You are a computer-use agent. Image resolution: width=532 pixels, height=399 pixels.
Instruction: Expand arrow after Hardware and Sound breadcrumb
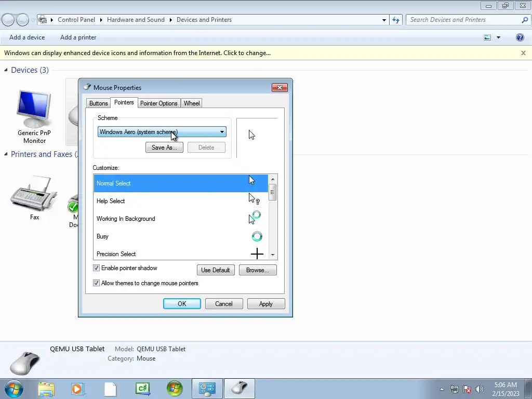point(170,20)
